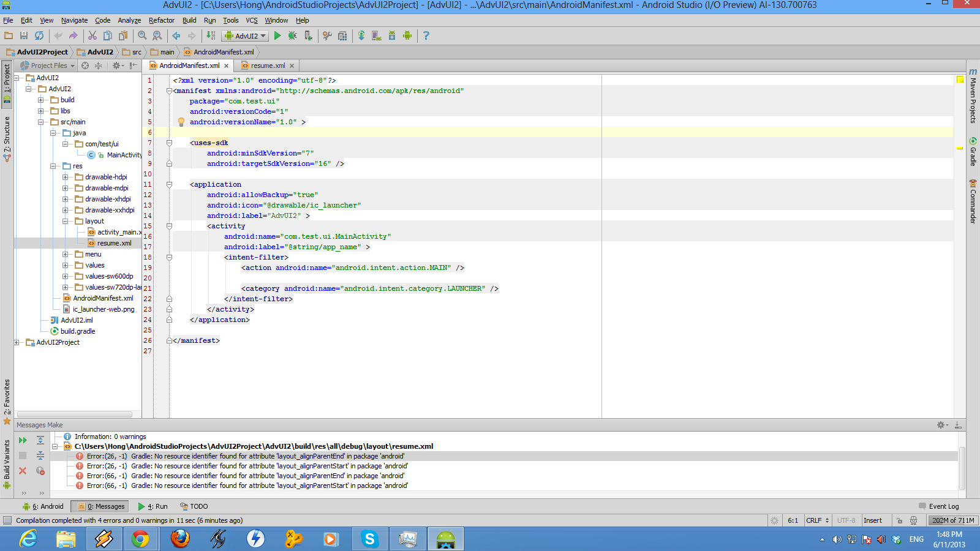Collapse the res folder node
The image size is (980, 551).
pyautogui.click(x=53, y=166)
